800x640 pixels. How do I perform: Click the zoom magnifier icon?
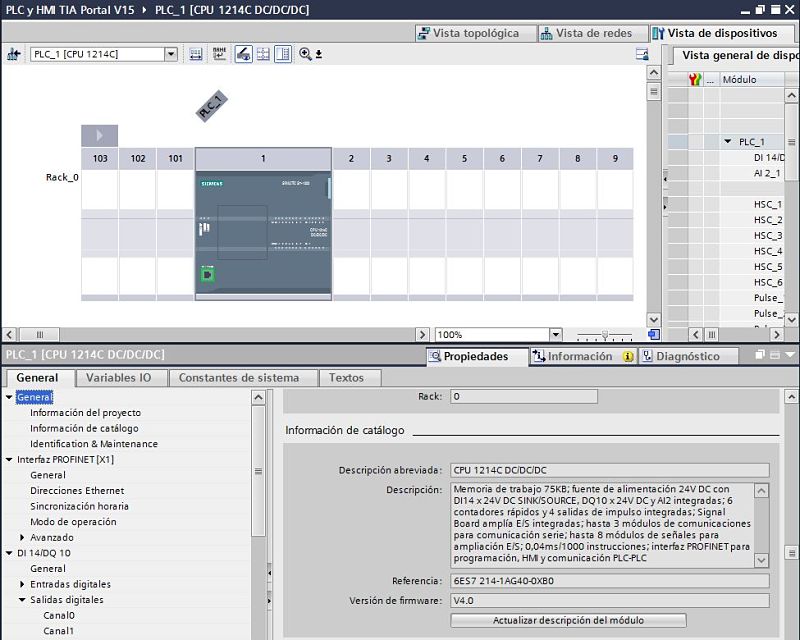click(305, 54)
